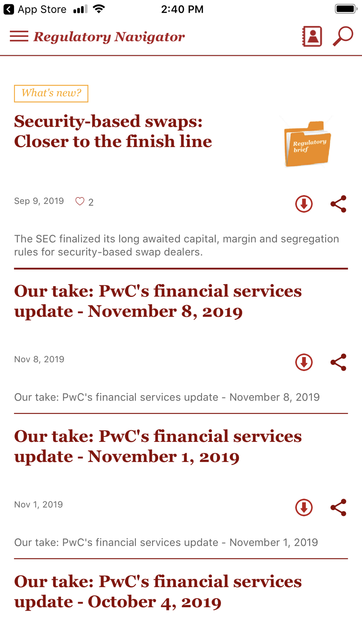Open PwC's update October 4, 2019 headline

(158, 591)
